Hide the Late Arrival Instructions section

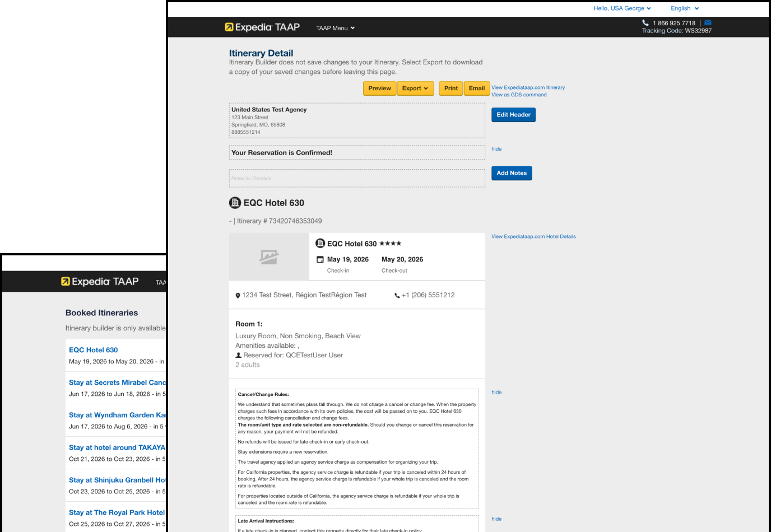click(x=496, y=519)
